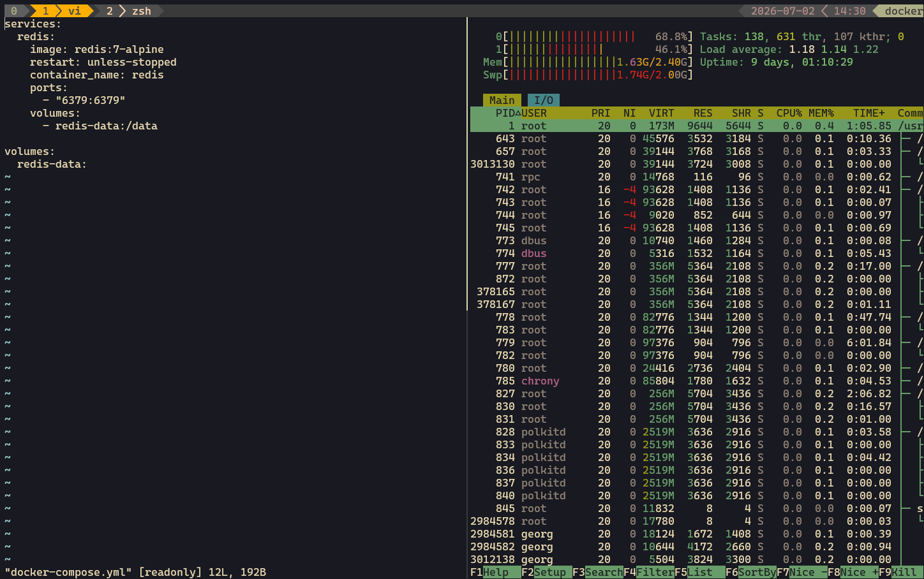Open F6 SortBy menu in htop
Screen dimensions: 924x579
(751, 572)
